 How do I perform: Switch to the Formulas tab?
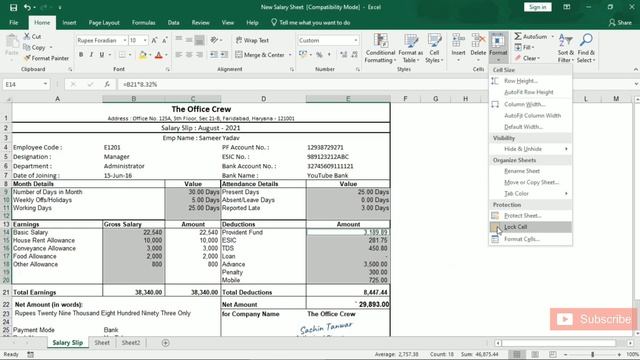pyautogui.click(x=144, y=23)
